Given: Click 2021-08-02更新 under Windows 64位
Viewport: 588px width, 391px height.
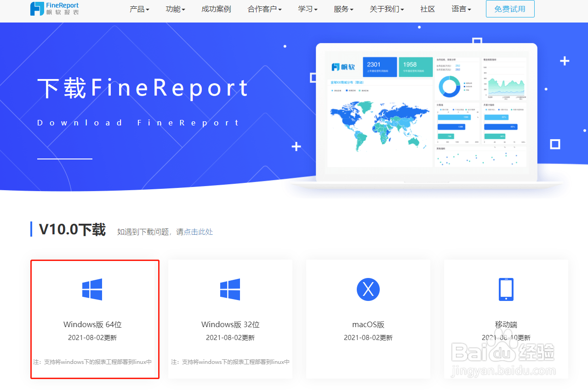Looking at the screenshot, I should pyautogui.click(x=92, y=338).
